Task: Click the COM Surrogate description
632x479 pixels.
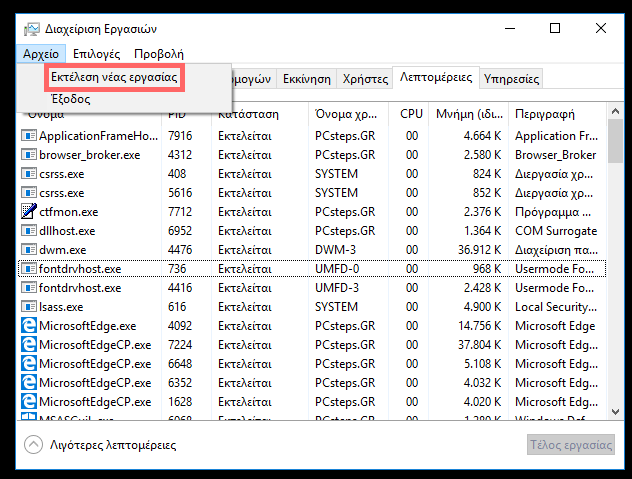Action: (556, 231)
